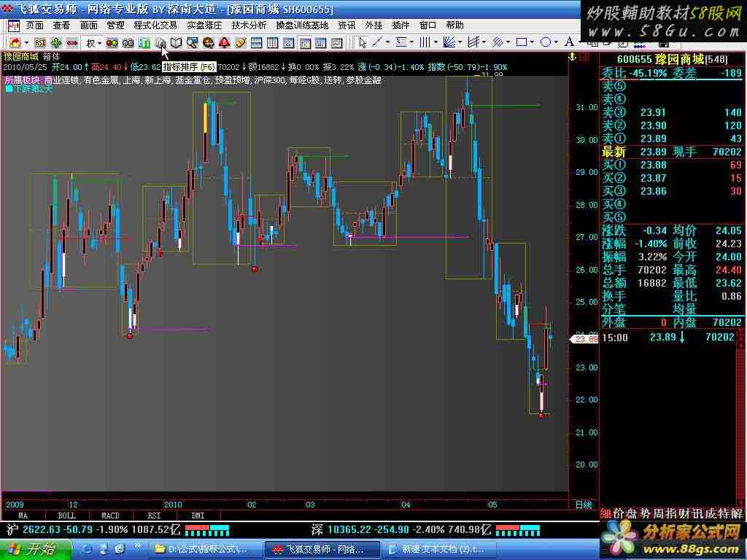Select the parallel channel lines tool
Screen dimensions: 747x560
click(497, 43)
